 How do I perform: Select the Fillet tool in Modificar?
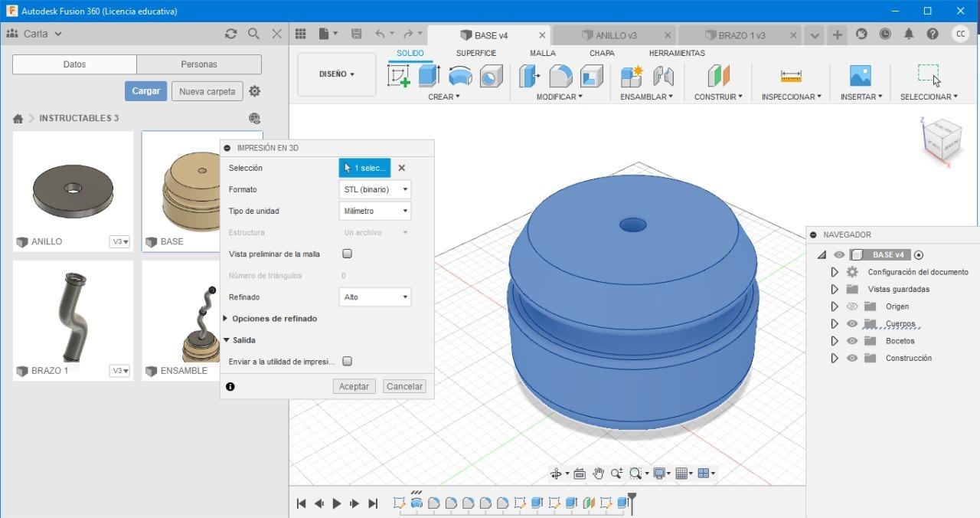click(560, 75)
